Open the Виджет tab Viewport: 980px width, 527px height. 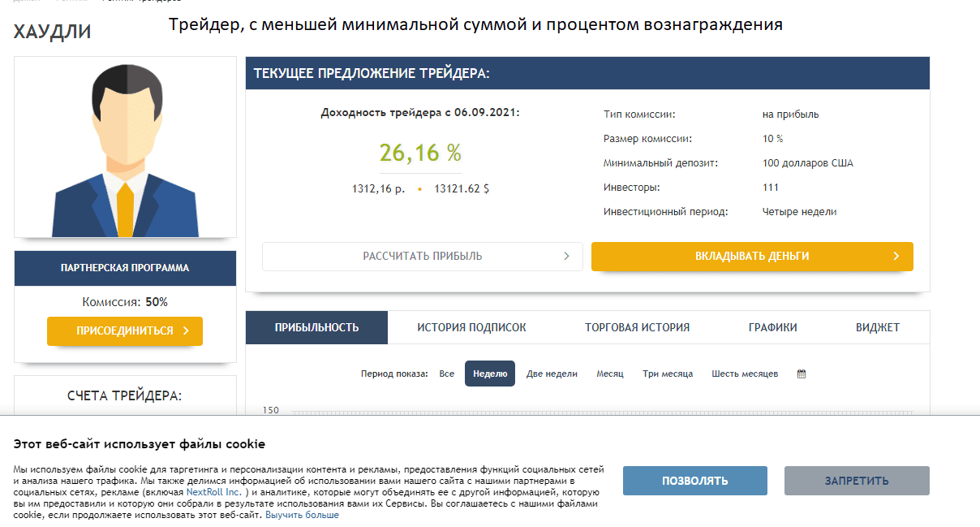[x=878, y=327]
